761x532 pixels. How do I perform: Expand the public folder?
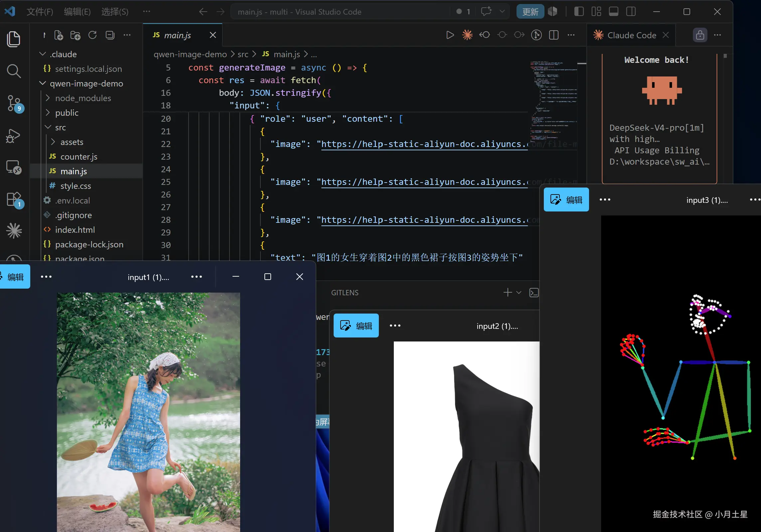point(48,112)
